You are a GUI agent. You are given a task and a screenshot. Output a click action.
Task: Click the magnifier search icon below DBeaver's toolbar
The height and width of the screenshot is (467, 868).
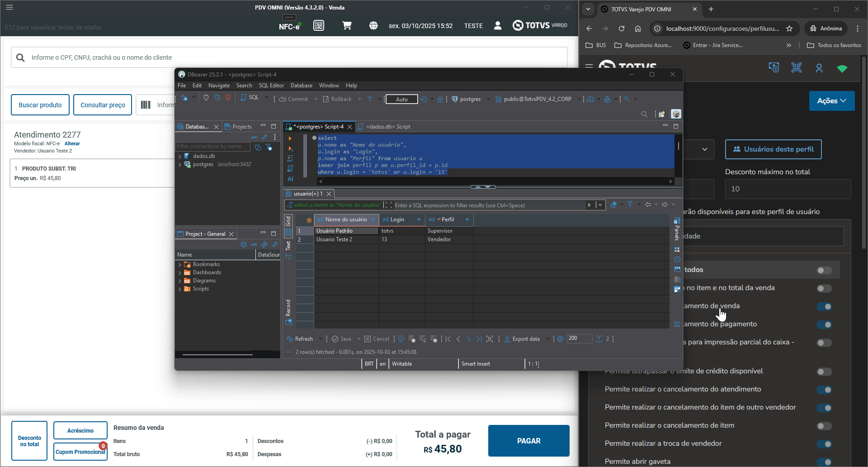644,114
